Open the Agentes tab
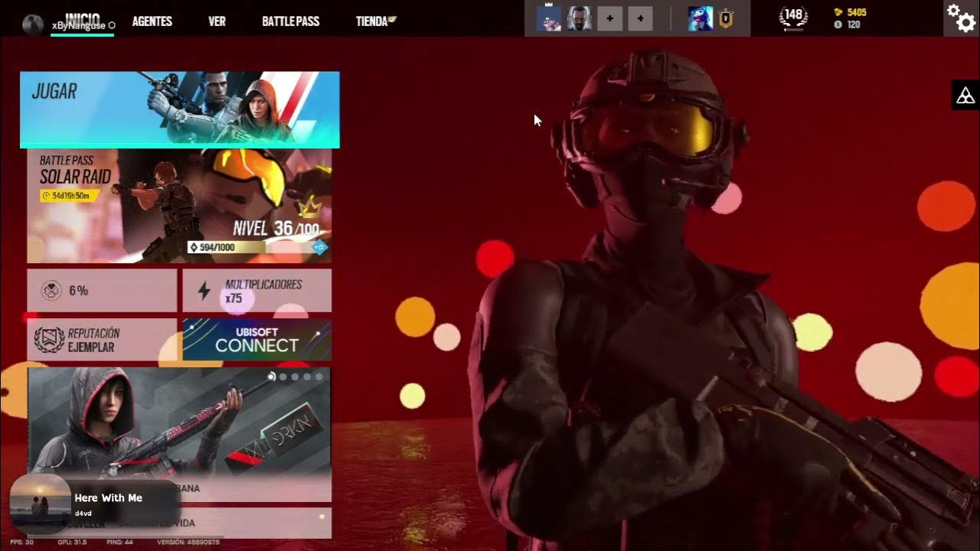Screen dimensions: 980x551 [152, 21]
